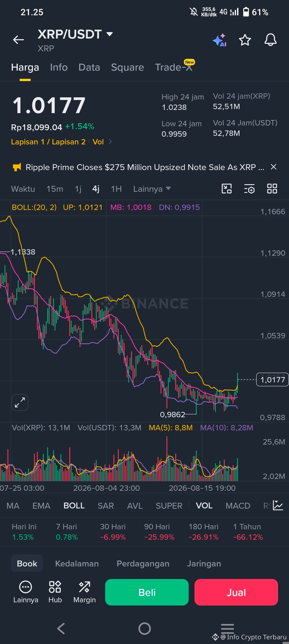
Task: Toggle SAR indicator
Action: (x=106, y=505)
